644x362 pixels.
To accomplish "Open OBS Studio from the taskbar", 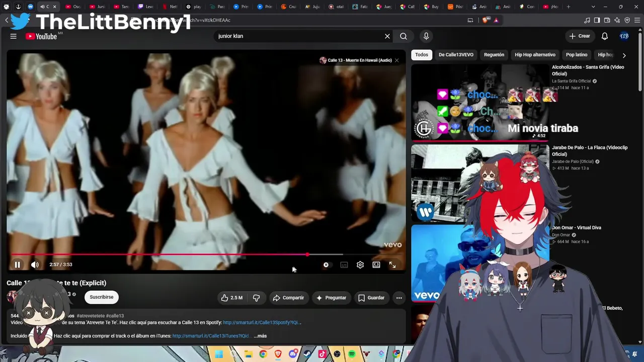I will pyautogui.click(x=337, y=354).
